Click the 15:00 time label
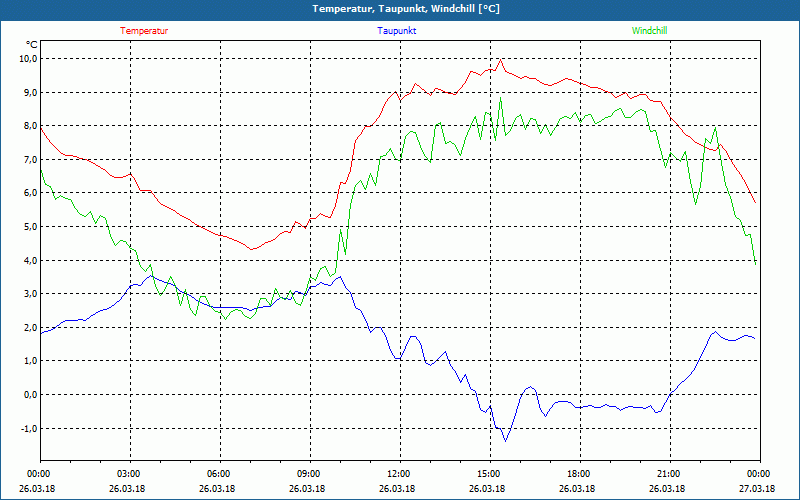 point(489,473)
